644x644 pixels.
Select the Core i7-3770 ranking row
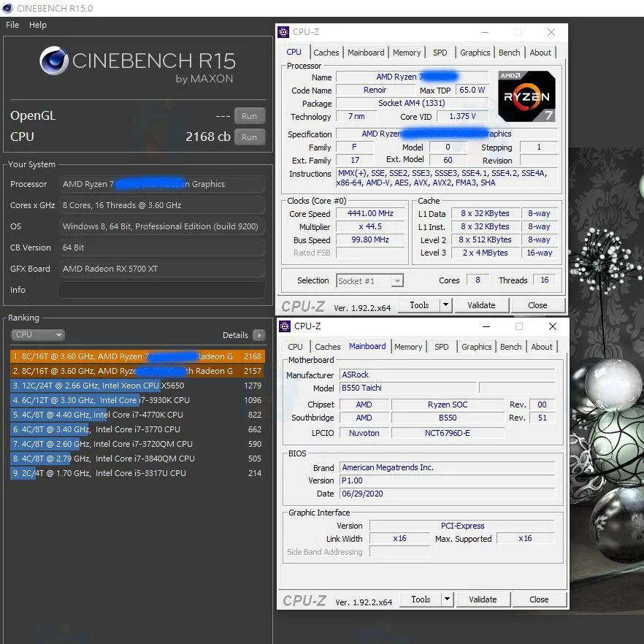coord(137,429)
